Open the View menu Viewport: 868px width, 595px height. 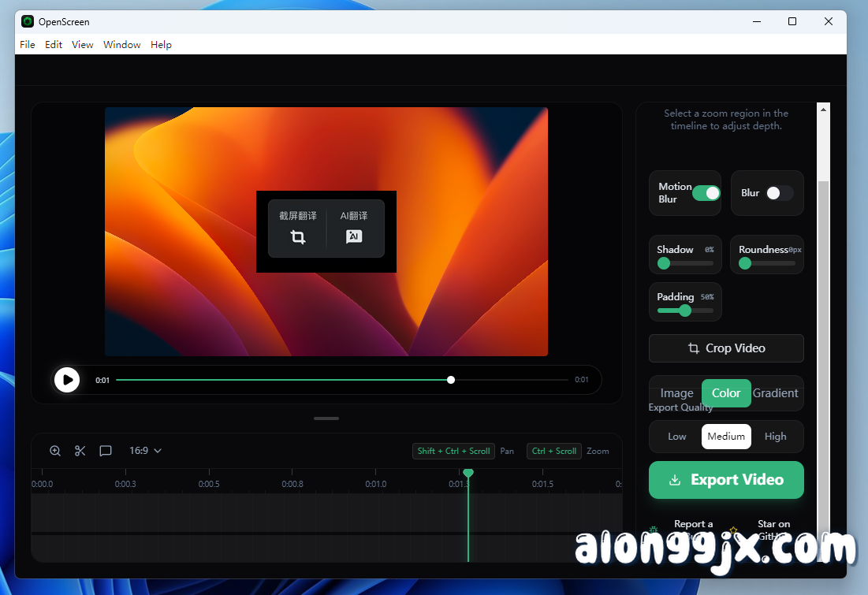pyautogui.click(x=82, y=44)
